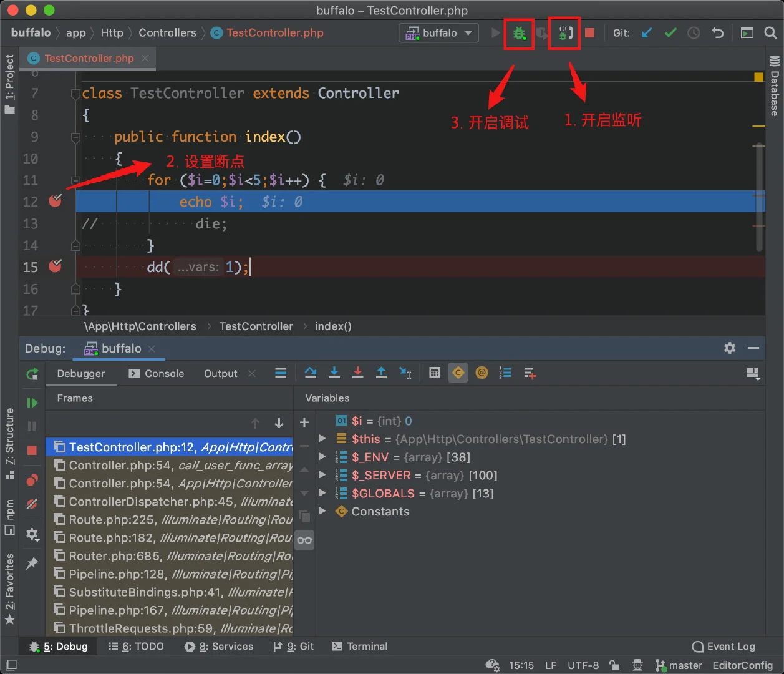This screenshot has height=674, width=784.
Task: Click the red Stop button in top toolbar
Action: pyautogui.click(x=589, y=33)
